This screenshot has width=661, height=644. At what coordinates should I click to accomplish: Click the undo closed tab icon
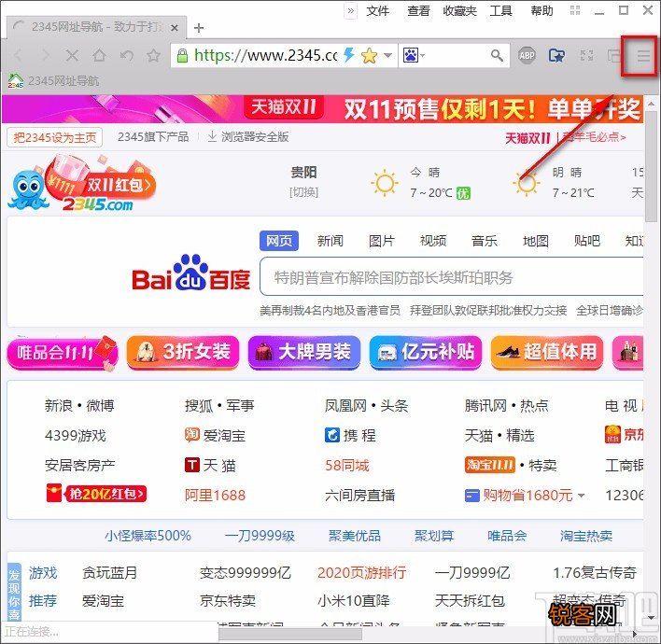[126, 55]
